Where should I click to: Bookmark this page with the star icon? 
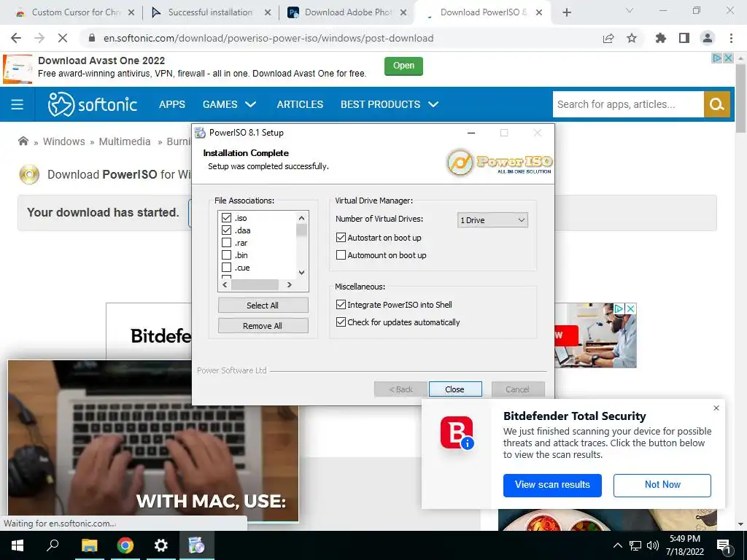632,38
